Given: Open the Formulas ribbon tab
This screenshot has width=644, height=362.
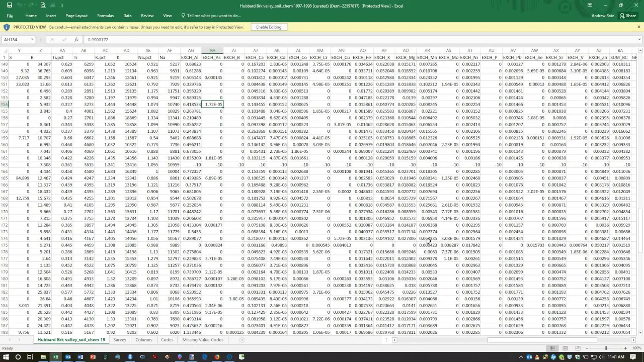Looking at the screenshot, I should 105,16.
